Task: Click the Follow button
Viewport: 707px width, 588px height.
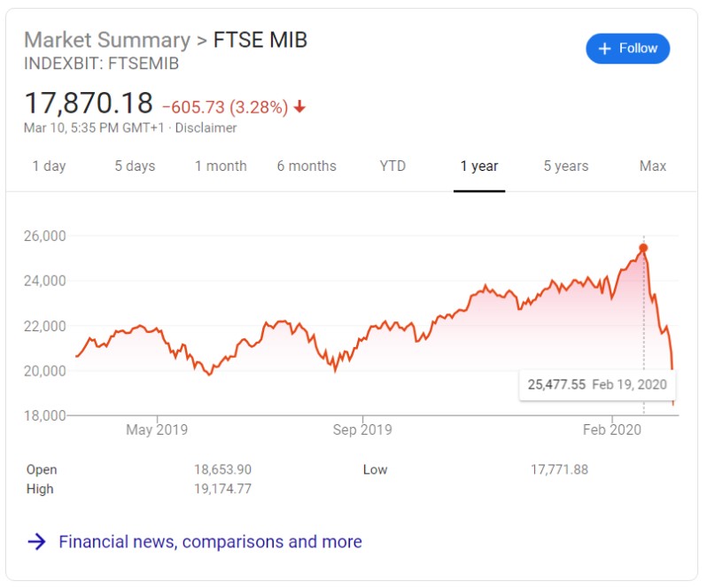Action: (627, 49)
